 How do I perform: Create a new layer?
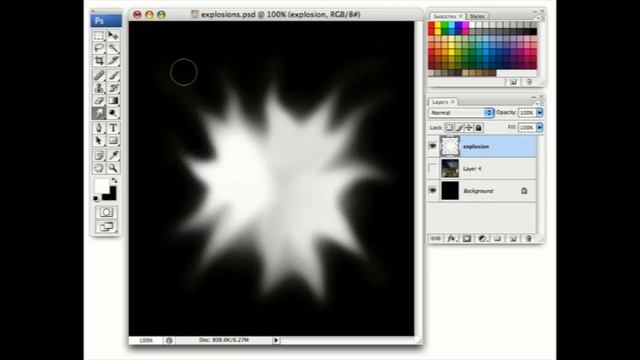point(513,238)
